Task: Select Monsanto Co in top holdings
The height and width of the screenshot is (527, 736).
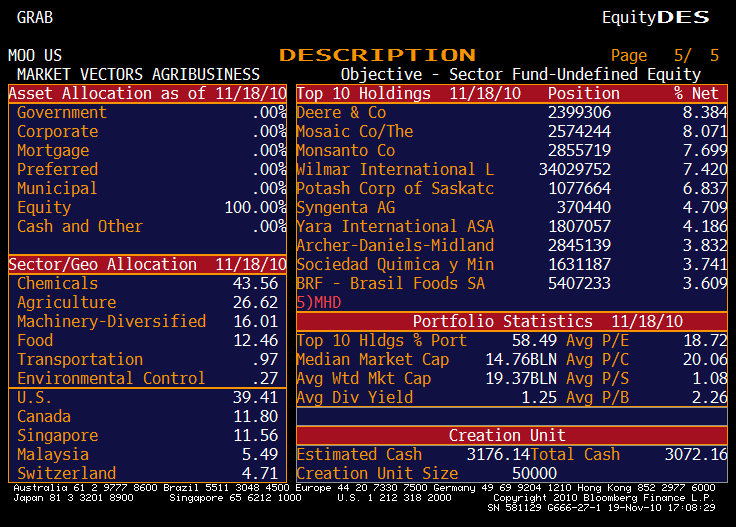Action: (345, 151)
